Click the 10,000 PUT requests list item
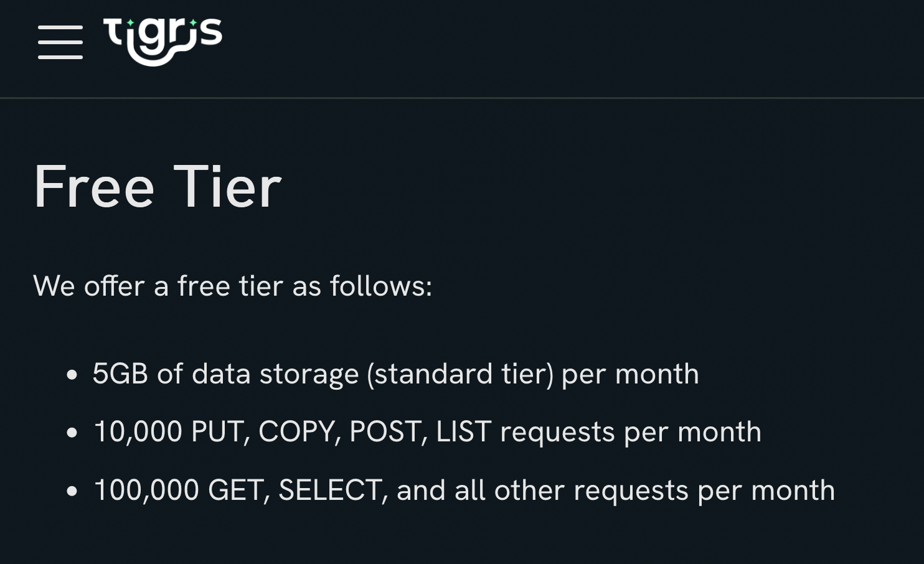This screenshot has width=924, height=564. (427, 431)
